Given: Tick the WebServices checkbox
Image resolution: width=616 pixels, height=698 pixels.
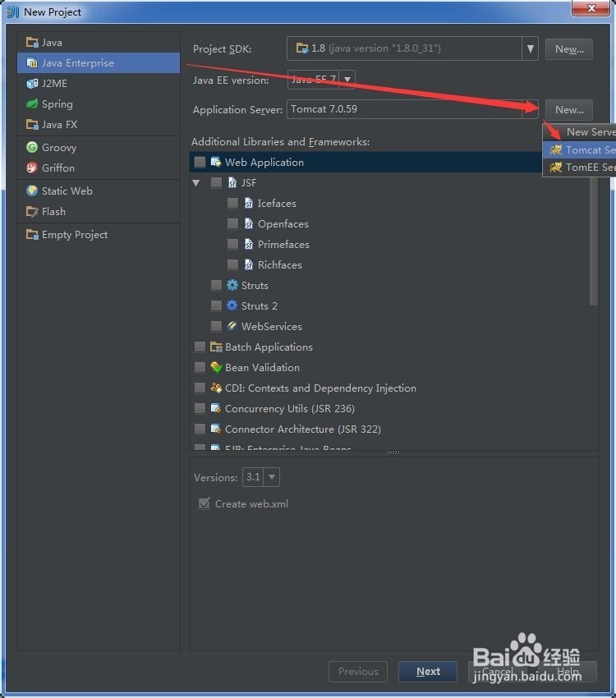Looking at the screenshot, I should [216, 326].
